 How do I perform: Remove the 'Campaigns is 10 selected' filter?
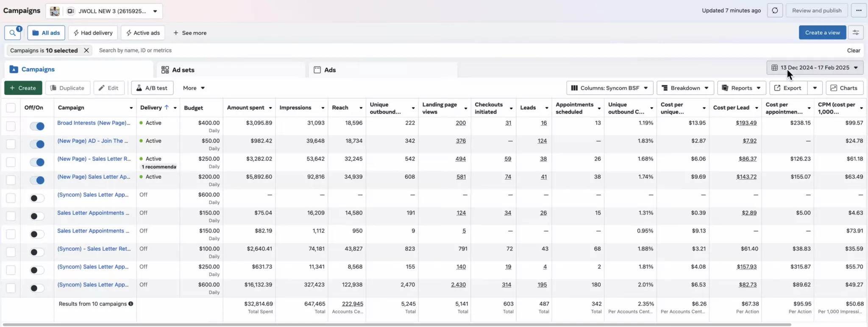click(86, 50)
